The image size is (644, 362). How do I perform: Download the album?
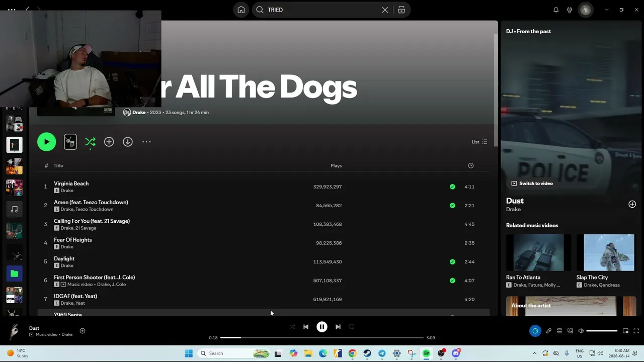[128, 142]
